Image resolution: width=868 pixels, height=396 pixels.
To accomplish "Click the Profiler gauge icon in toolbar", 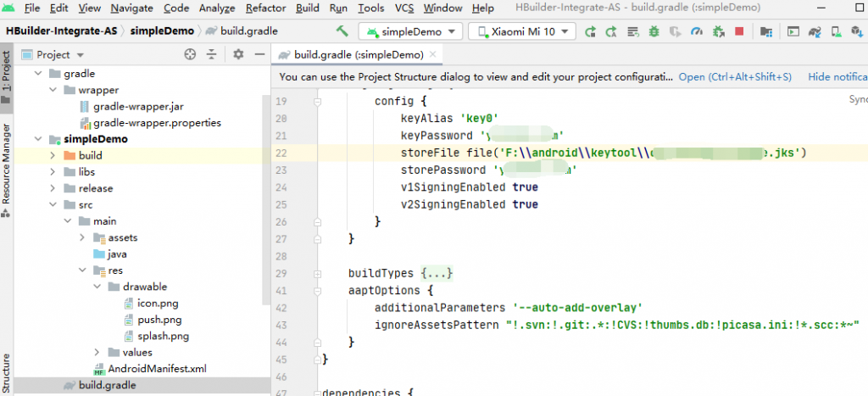I will coord(697,31).
